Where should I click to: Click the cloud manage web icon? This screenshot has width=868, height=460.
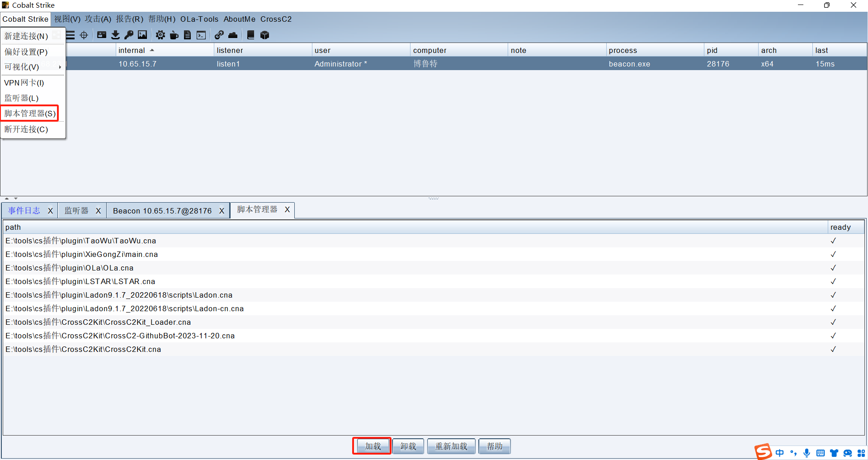tap(233, 35)
